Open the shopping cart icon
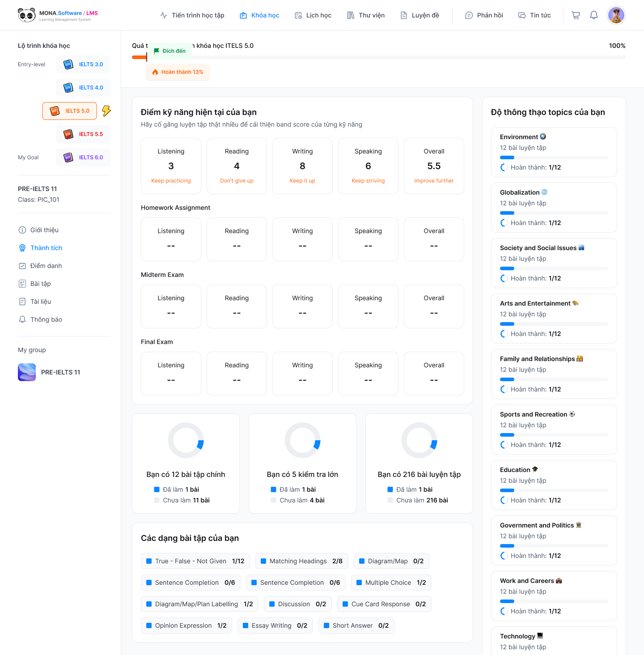The width and height of the screenshot is (644, 655). (x=576, y=15)
